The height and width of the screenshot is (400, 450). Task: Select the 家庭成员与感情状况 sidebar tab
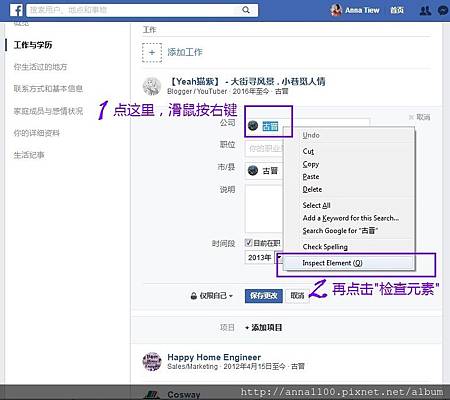point(48,111)
